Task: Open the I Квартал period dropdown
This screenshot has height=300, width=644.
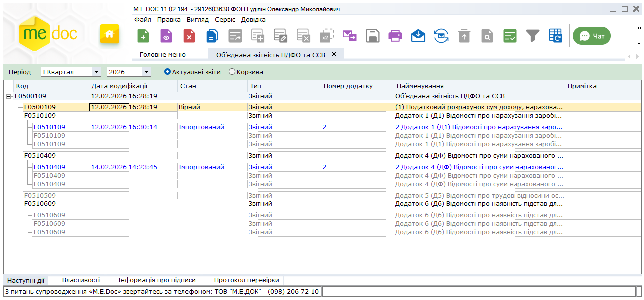Action: (x=96, y=72)
